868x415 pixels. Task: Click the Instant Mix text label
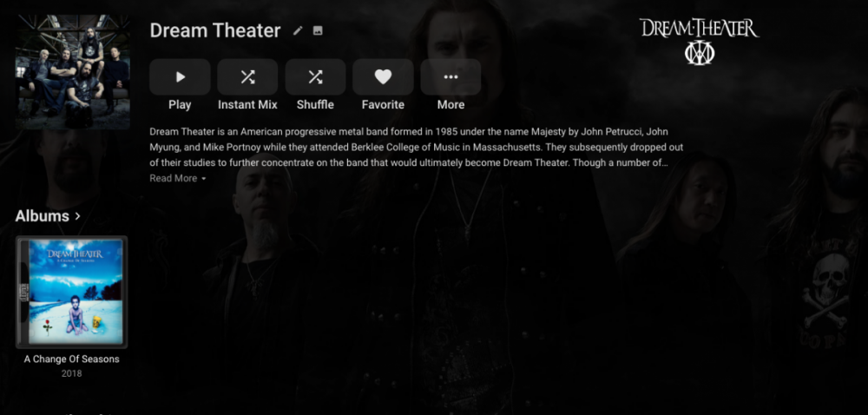pyautogui.click(x=247, y=104)
